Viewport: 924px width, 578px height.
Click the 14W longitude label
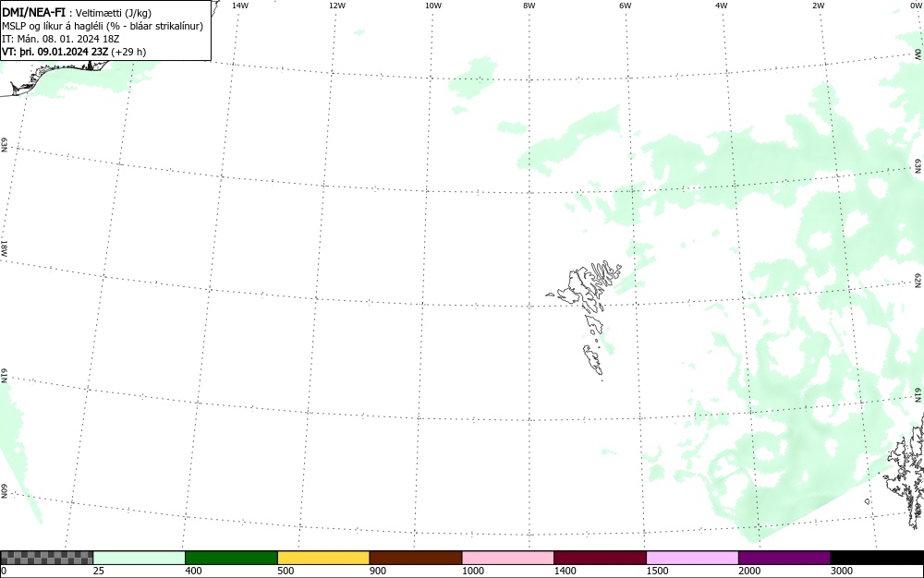click(x=240, y=6)
